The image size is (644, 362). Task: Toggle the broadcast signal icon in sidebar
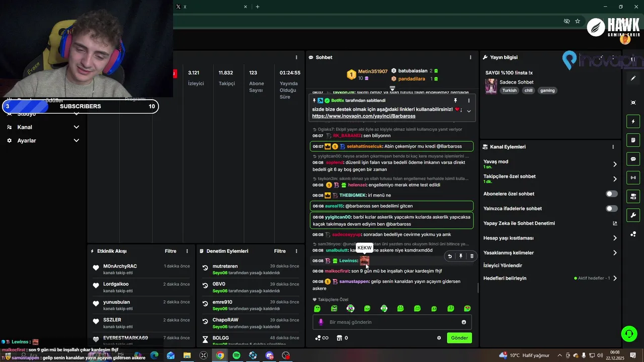(x=633, y=177)
